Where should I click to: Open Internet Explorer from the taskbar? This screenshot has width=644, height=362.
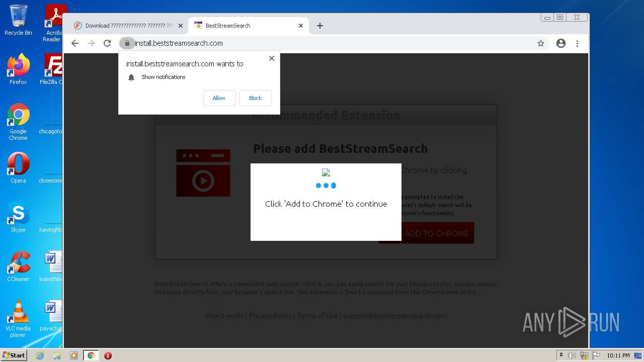click(40, 355)
